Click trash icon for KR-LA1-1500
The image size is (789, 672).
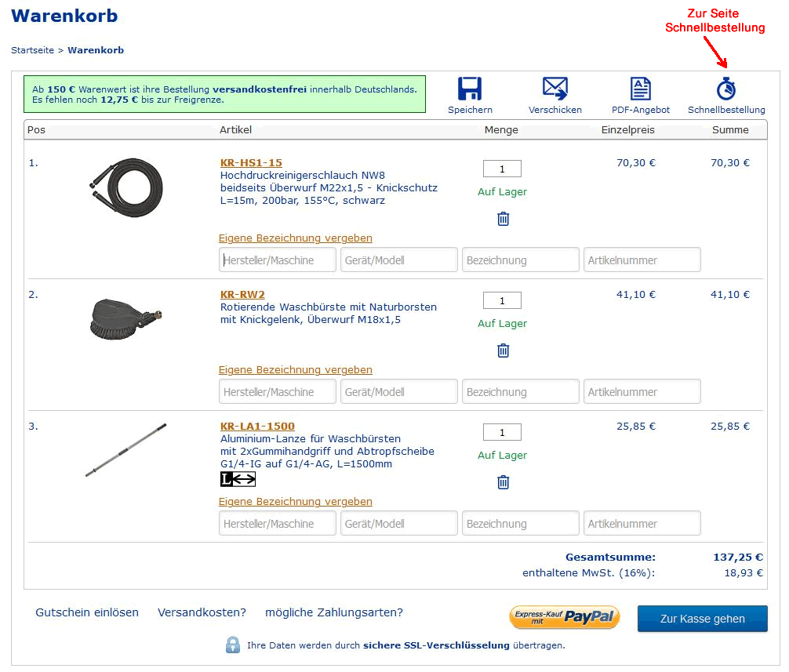(x=503, y=482)
